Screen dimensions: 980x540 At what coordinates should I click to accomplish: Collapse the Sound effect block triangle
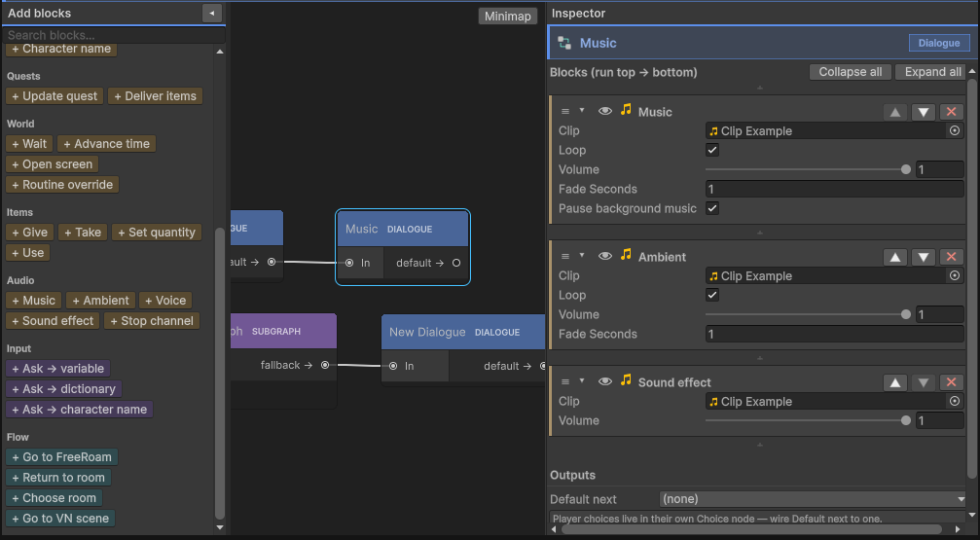(581, 381)
